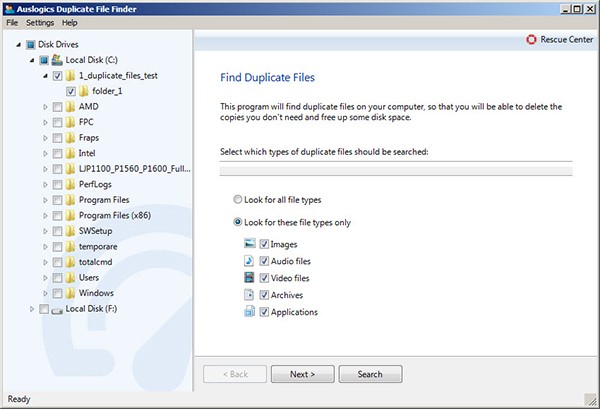Click the Local Disk (F:) drive icon
Viewport: 600px width, 409px height.
pos(58,310)
